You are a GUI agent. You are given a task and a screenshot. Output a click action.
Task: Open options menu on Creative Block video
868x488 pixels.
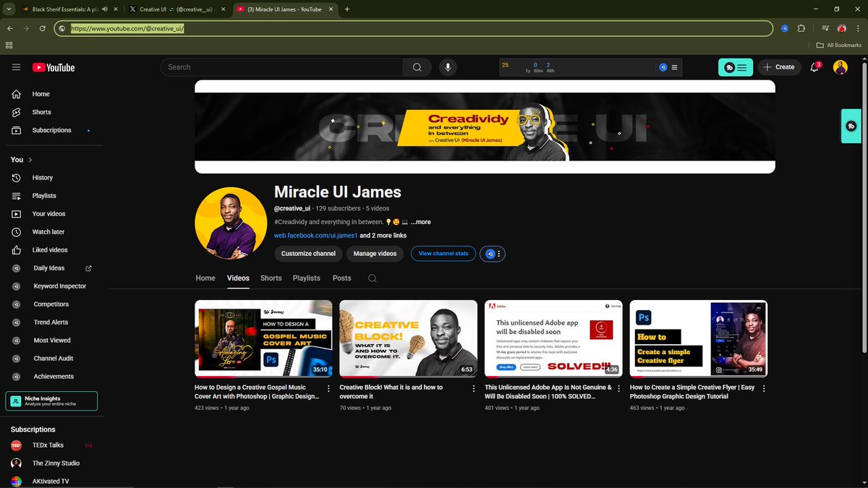[473, 388]
